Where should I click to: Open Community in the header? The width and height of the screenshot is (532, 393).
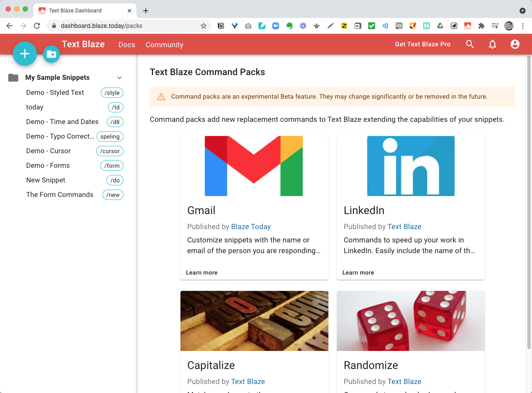[x=164, y=45]
